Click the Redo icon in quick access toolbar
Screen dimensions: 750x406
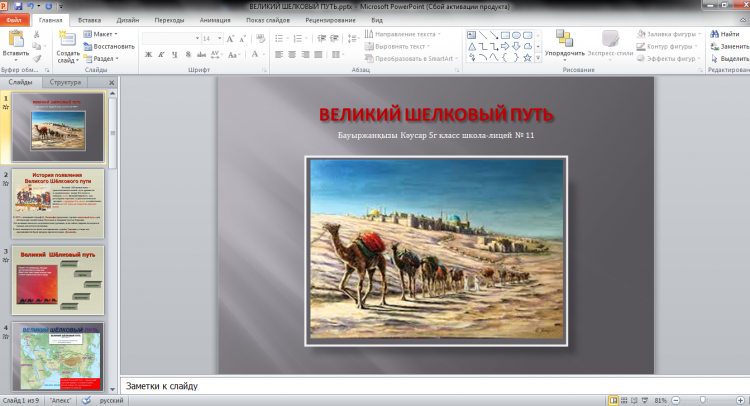[x=48, y=6]
